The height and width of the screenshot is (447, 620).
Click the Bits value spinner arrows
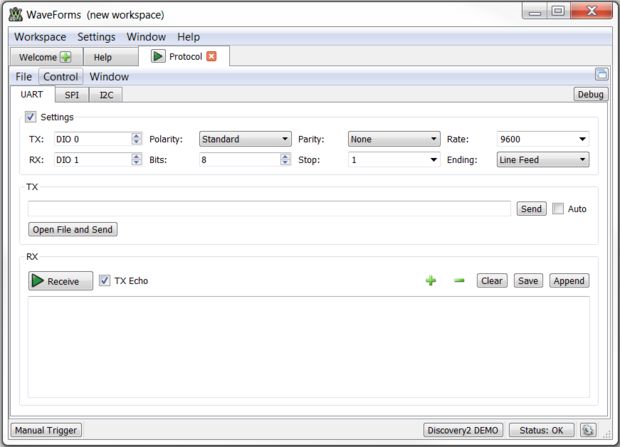285,159
